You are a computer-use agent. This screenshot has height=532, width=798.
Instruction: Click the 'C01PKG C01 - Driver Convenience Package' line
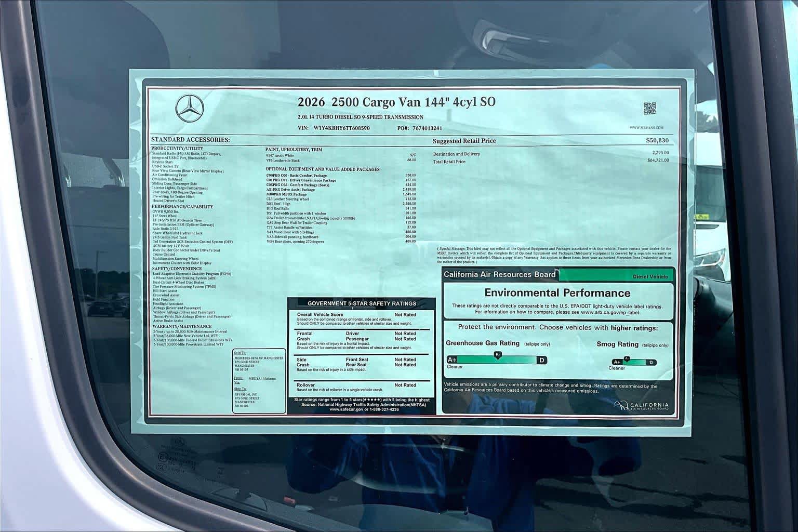click(301, 180)
